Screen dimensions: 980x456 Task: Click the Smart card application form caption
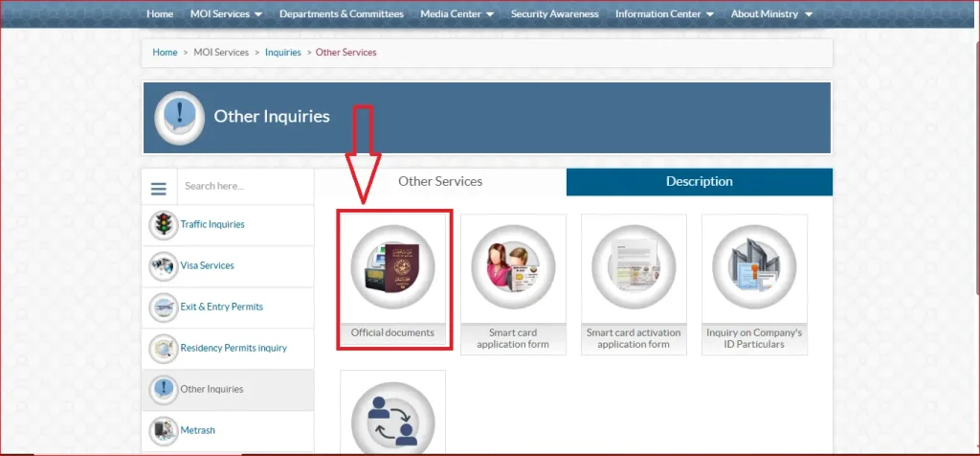pyautogui.click(x=513, y=338)
